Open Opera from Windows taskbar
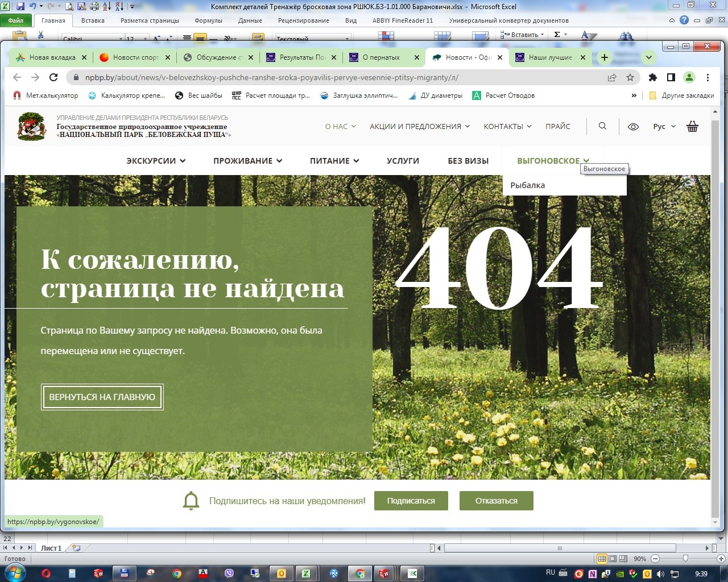This screenshot has width=728, height=582. [x=46, y=573]
